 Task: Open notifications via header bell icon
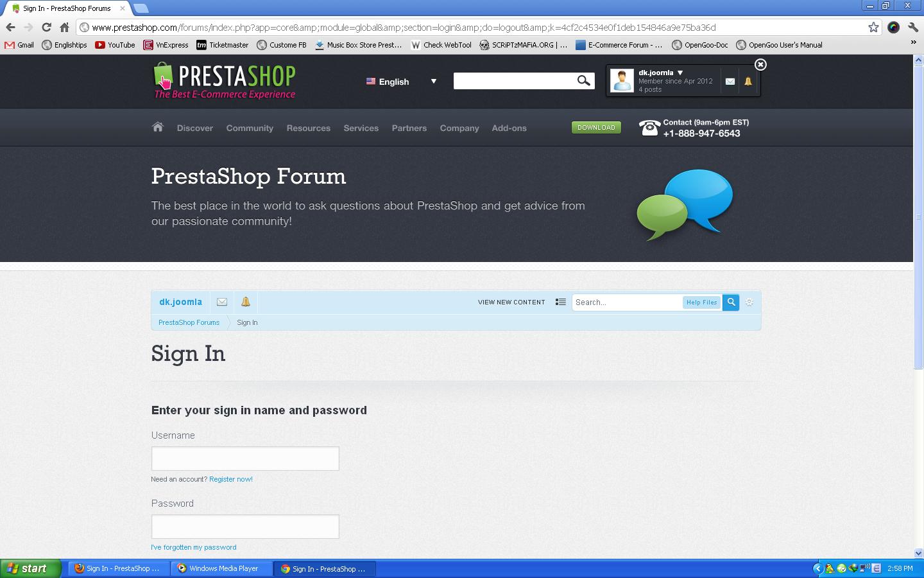pyautogui.click(x=748, y=82)
